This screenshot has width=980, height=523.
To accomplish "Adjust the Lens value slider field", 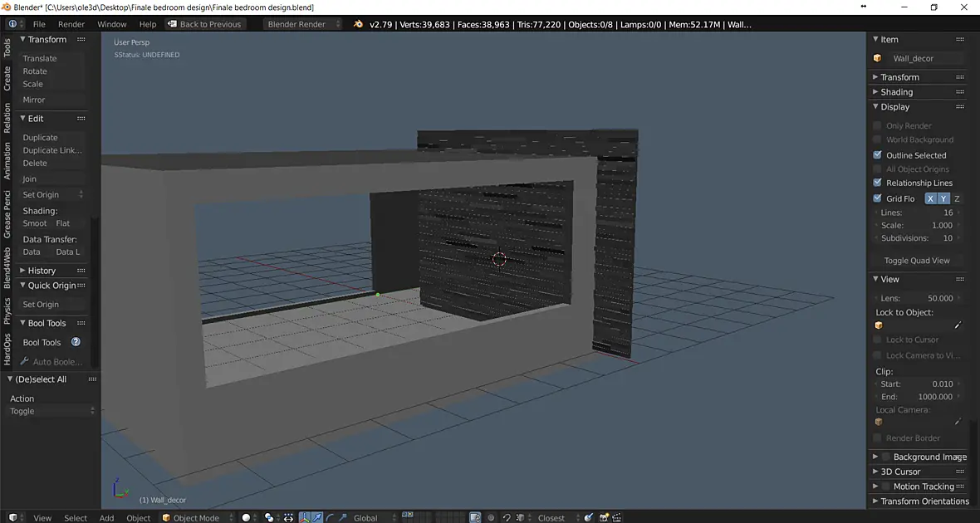I will tap(917, 298).
